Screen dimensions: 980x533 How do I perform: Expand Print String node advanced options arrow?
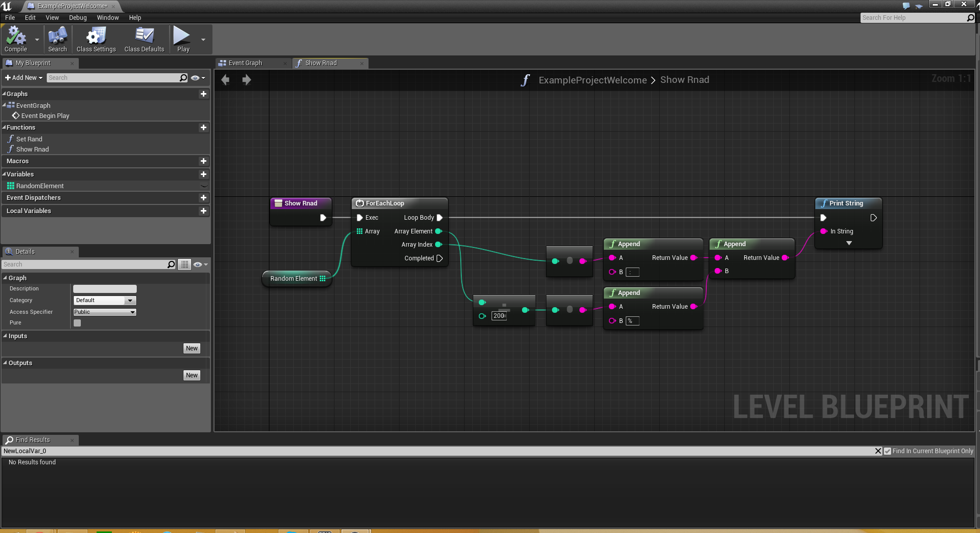click(x=849, y=243)
